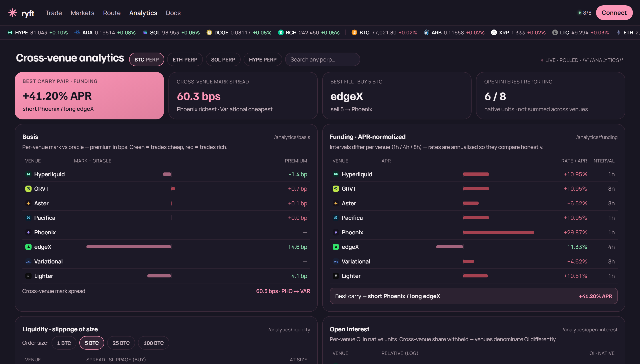
Task: Set order size to 1 BTC
Action: (64, 343)
